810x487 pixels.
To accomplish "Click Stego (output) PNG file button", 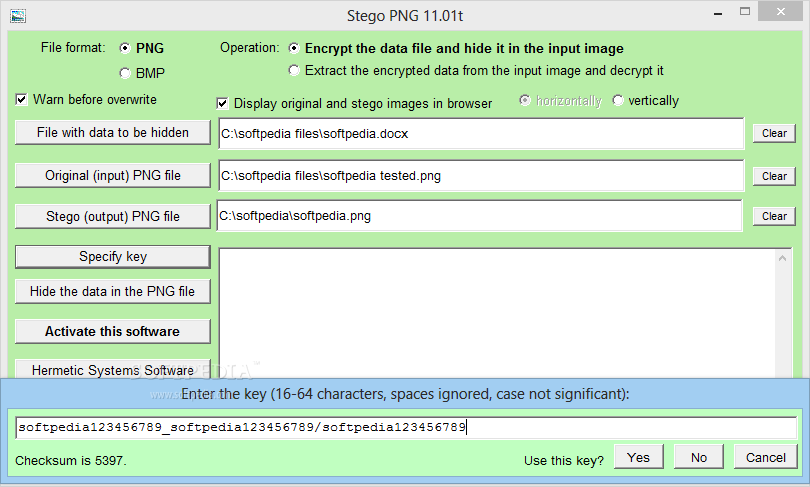I will [x=113, y=216].
